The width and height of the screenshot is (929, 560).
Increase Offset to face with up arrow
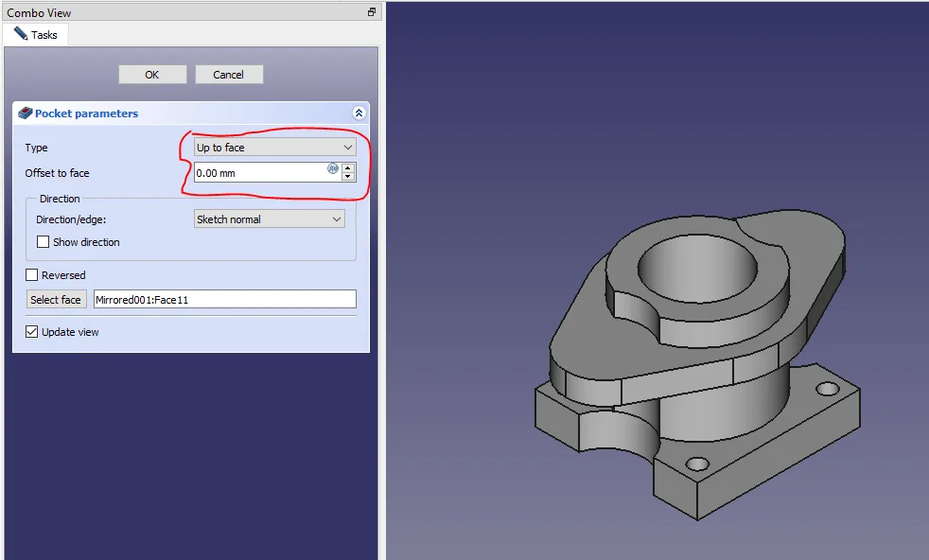click(348, 168)
